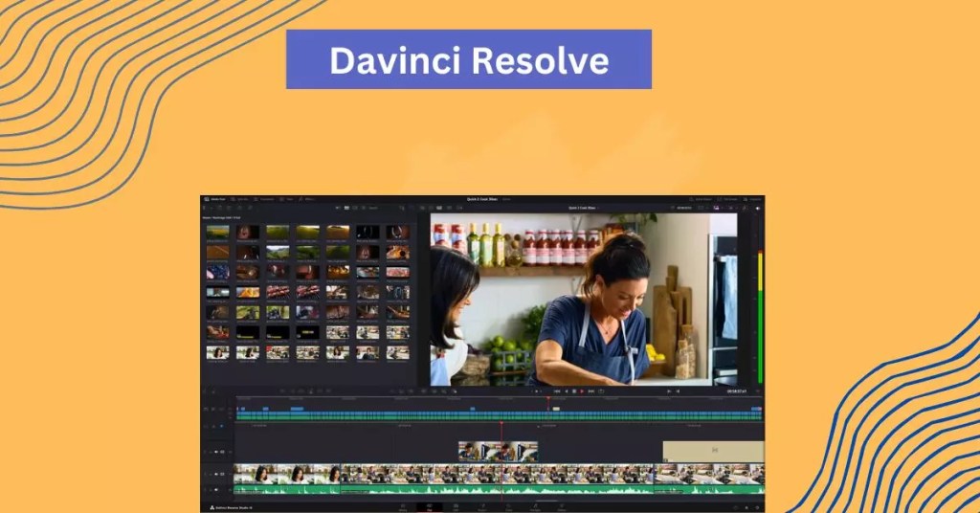Click the Full Screen viewer button
Image resolution: width=980 pixels, height=513 pixels.
[x=728, y=199]
